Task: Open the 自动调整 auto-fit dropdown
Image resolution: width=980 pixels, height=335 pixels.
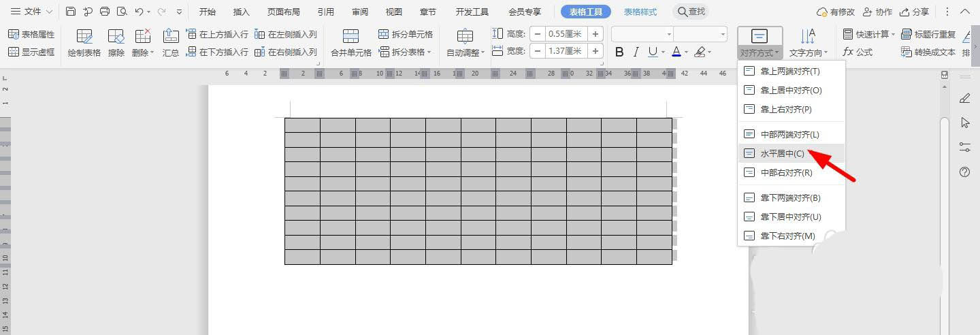Action: click(465, 43)
